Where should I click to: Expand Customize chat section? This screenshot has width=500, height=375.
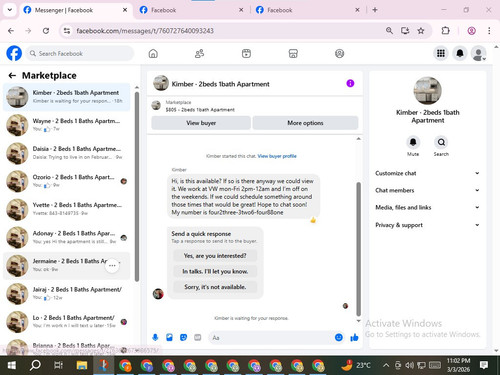[428, 173]
